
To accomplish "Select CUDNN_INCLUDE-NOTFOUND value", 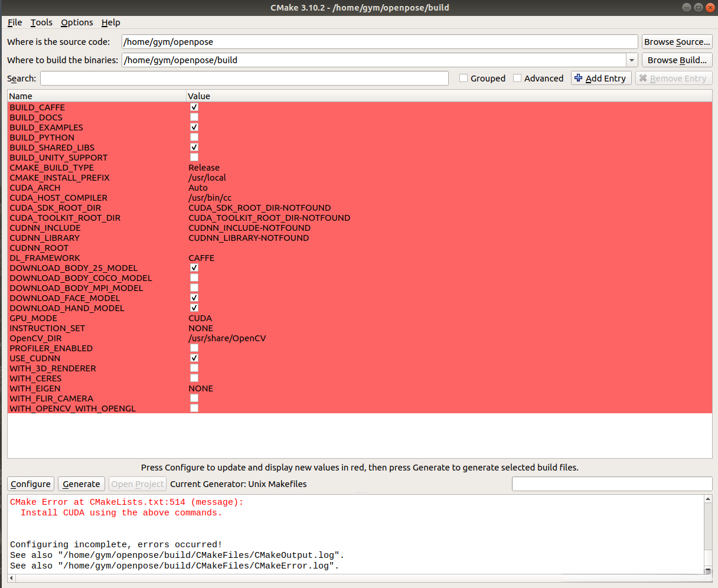I will (x=249, y=228).
